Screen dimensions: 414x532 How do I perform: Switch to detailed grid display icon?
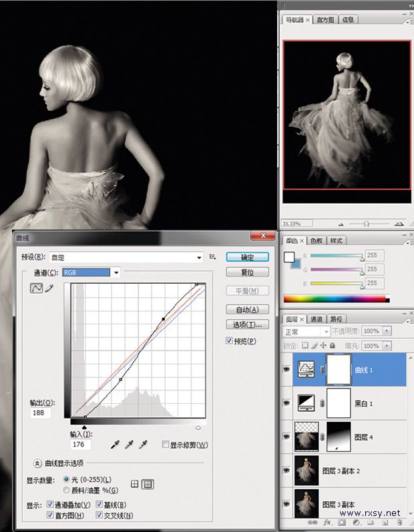(148, 484)
